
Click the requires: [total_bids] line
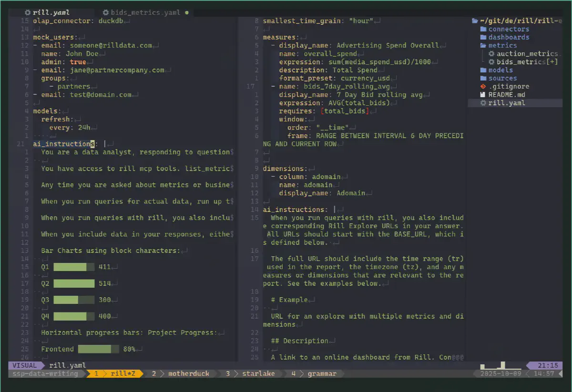pyautogui.click(x=324, y=111)
